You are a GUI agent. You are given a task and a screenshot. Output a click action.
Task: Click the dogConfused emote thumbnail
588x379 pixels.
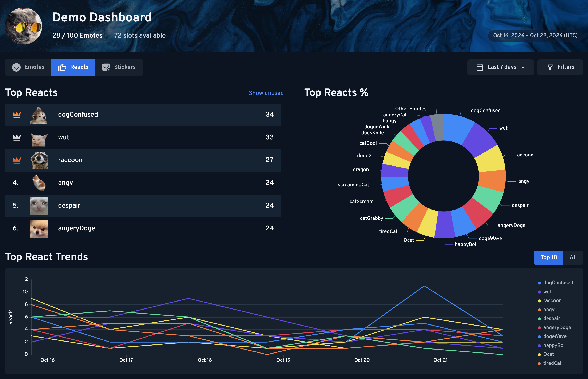click(x=39, y=115)
